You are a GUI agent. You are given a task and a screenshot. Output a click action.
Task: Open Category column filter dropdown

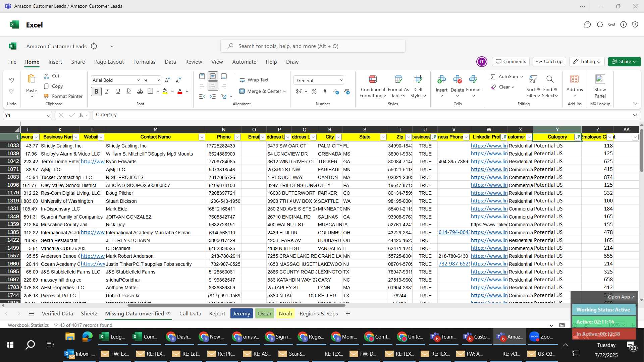click(x=578, y=137)
